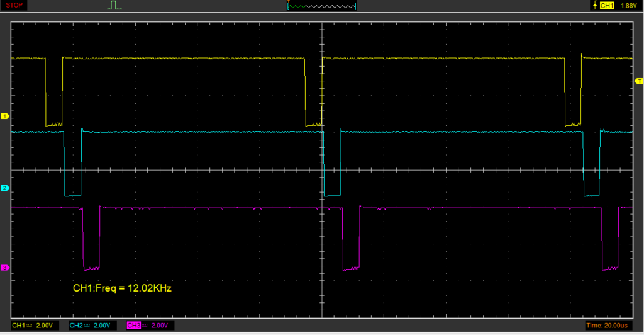Click the yellow T trigger level marker
The height and width of the screenshot is (335, 644).
[x=639, y=81]
